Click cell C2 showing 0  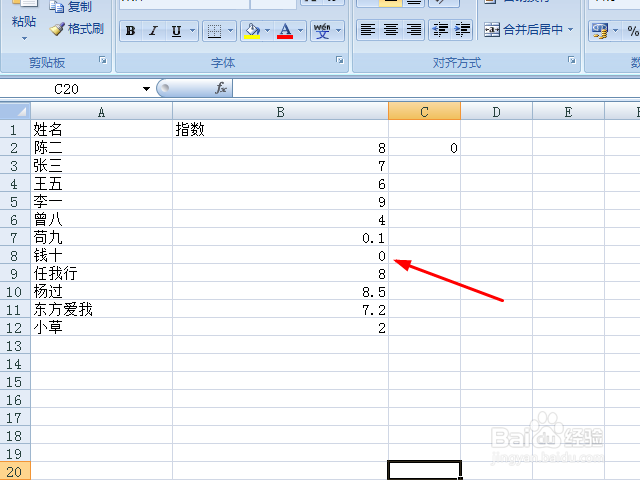(424, 147)
